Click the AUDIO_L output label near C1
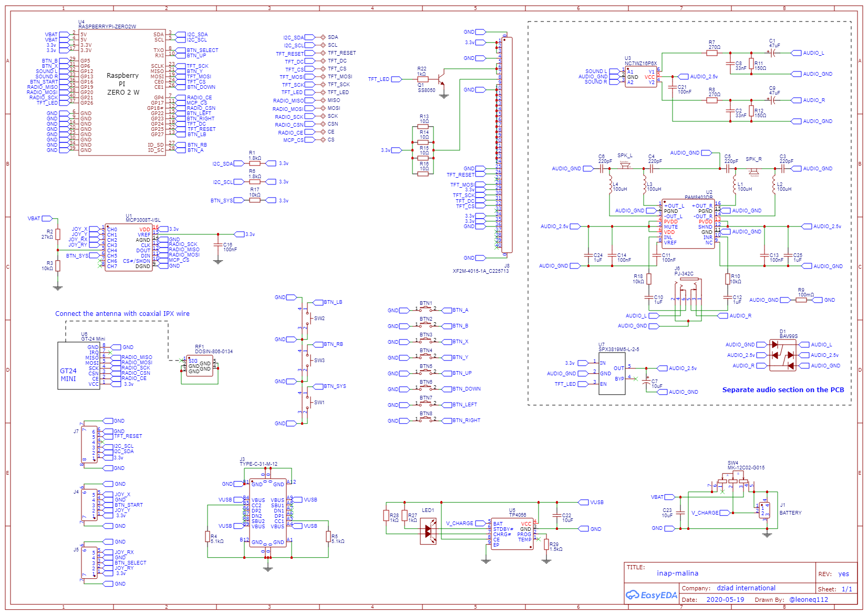This screenshot has width=868, height=615. click(808, 53)
